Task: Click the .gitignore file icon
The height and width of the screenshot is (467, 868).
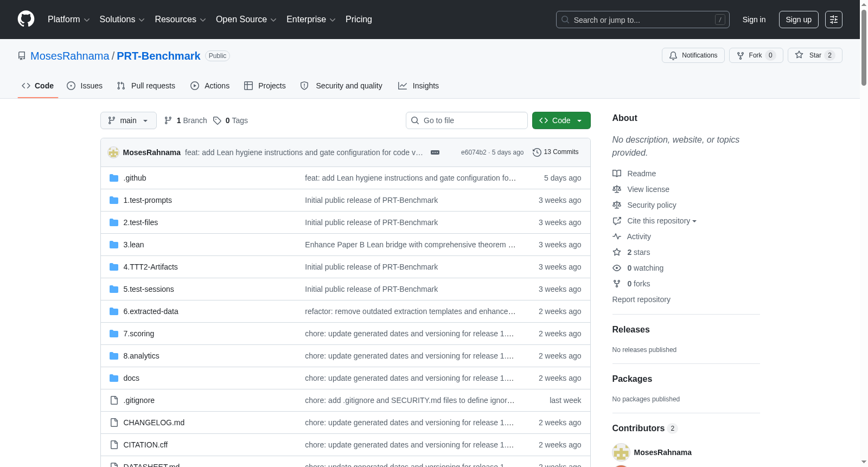Action: pos(114,400)
